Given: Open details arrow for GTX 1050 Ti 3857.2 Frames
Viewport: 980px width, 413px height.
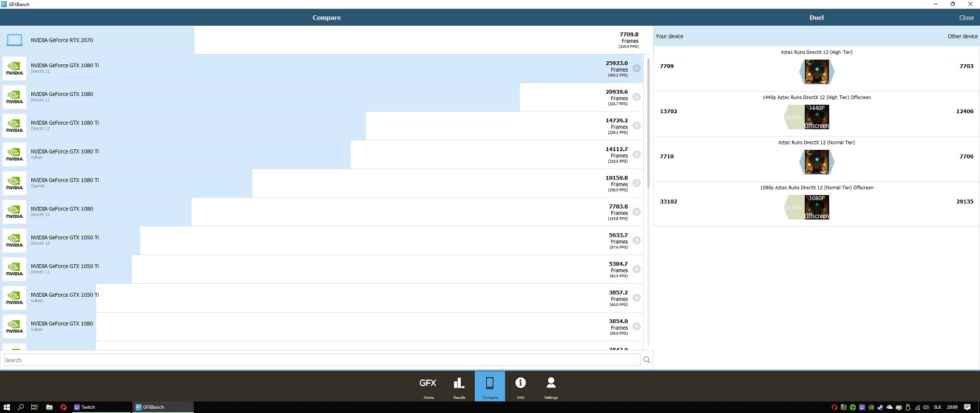Looking at the screenshot, I should pos(637,298).
